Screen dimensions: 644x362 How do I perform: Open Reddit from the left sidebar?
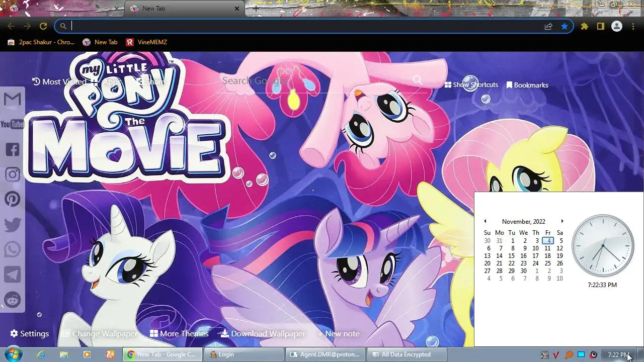(12, 300)
